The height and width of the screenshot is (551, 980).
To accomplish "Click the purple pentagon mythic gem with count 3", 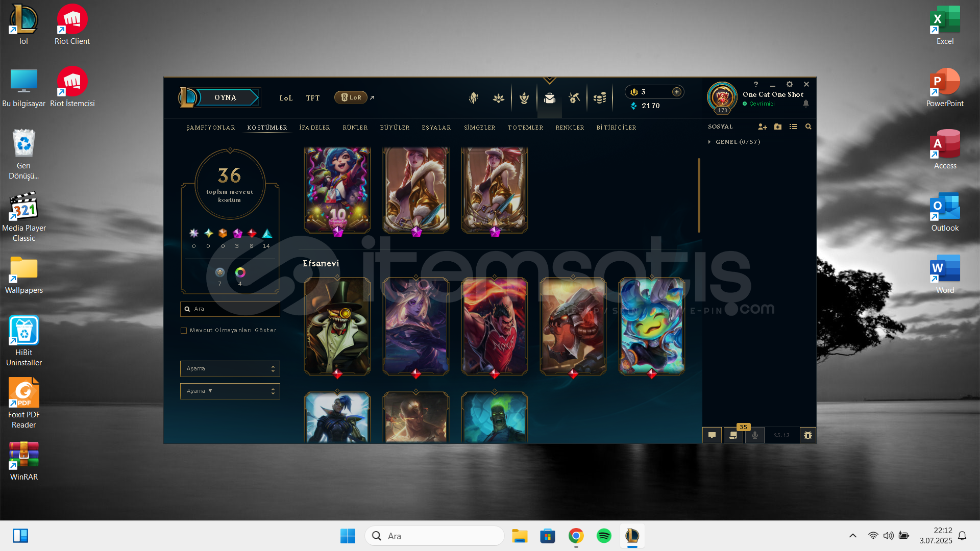I will (x=237, y=234).
